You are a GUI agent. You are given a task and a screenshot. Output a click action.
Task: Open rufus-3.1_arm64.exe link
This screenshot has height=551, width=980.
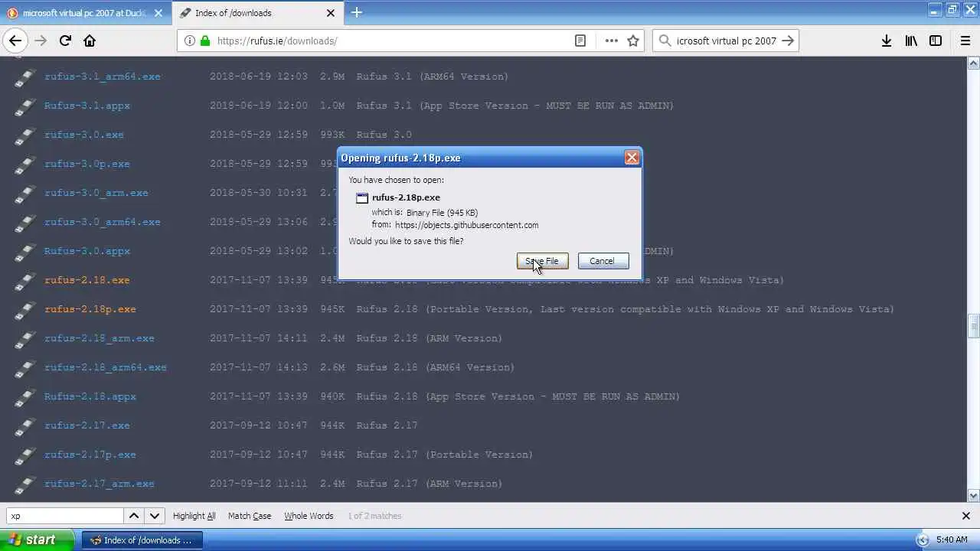coord(103,77)
